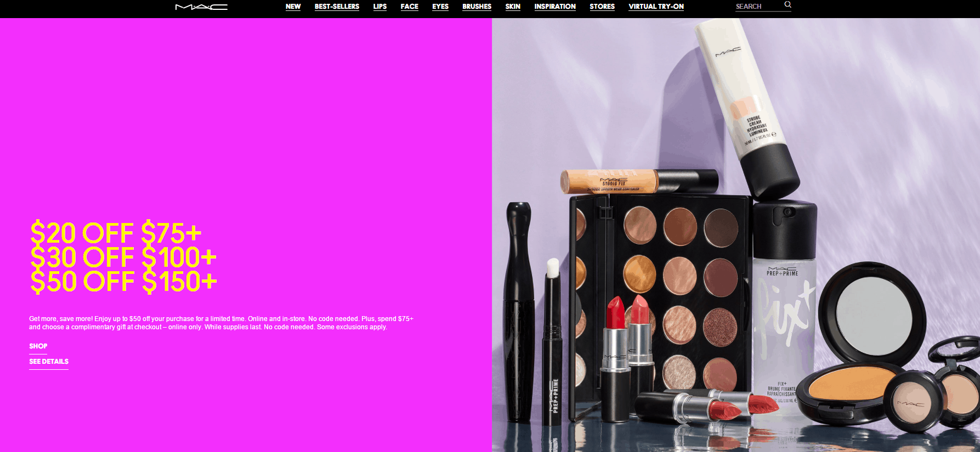Open SEE DETAILS for the offer
This screenshot has height=452, width=980.
click(x=49, y=362)
